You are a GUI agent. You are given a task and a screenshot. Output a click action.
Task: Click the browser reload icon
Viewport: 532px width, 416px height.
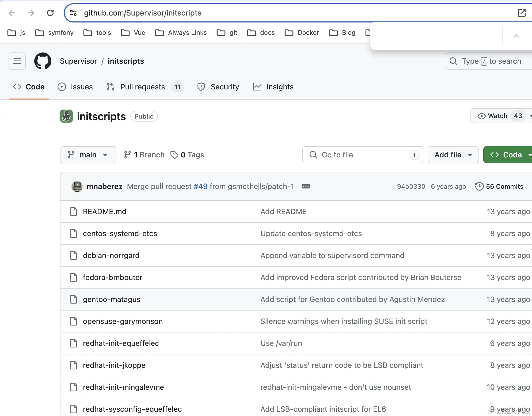[x=50, y=13]
